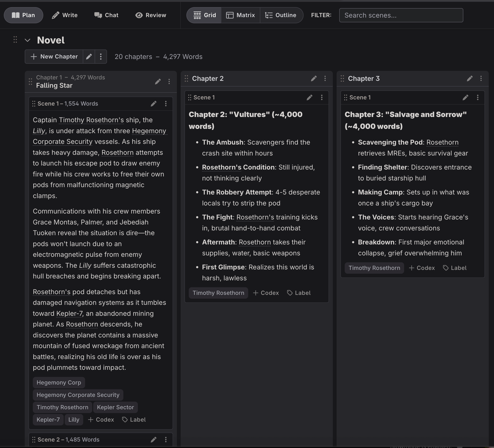Screen dimensions: 494x448
Task: Switch to Outline view
Action: click(281, 15)
